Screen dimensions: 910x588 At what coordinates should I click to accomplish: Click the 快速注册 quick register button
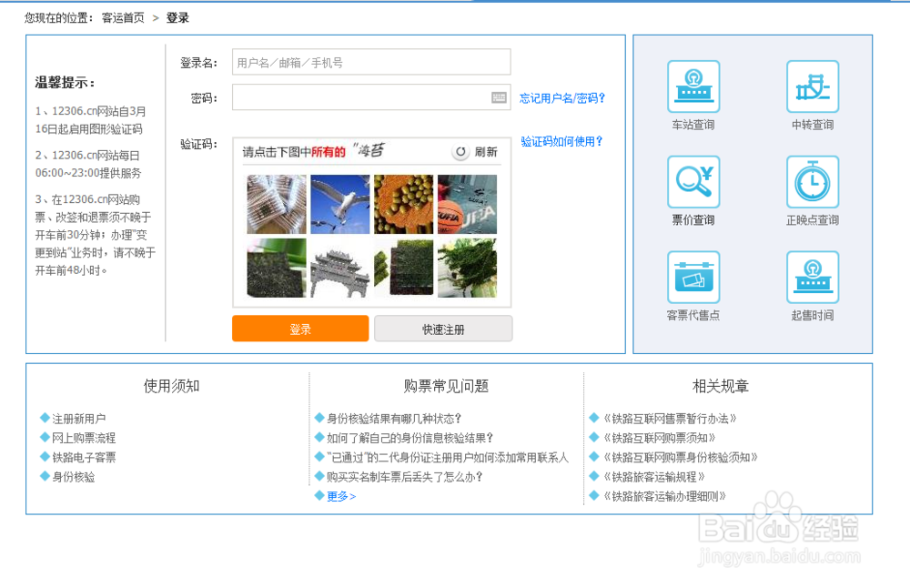(443, 329)
